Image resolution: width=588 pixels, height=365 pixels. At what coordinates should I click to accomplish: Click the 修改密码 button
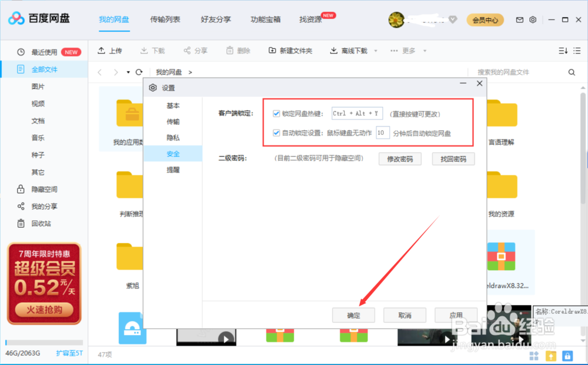400,158
